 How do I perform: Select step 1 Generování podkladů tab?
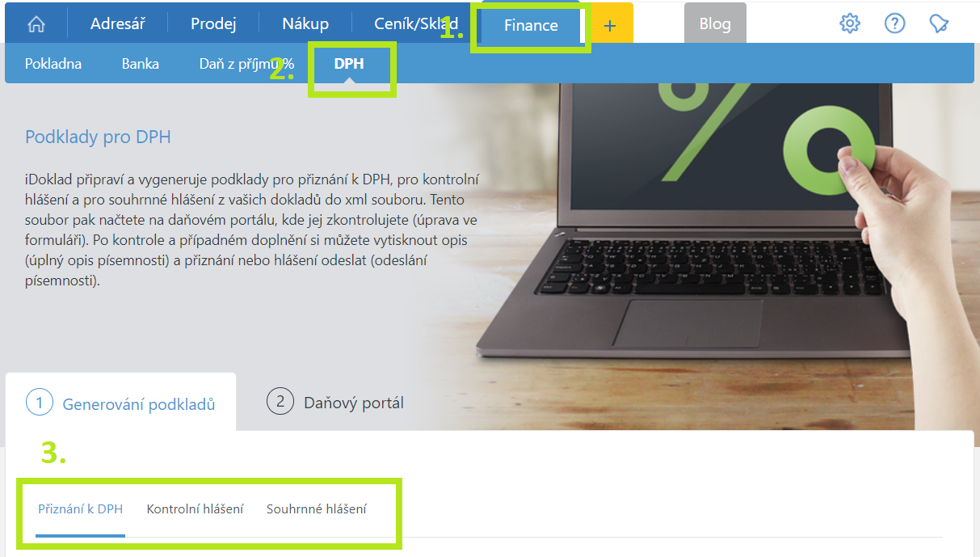[121, 403]
